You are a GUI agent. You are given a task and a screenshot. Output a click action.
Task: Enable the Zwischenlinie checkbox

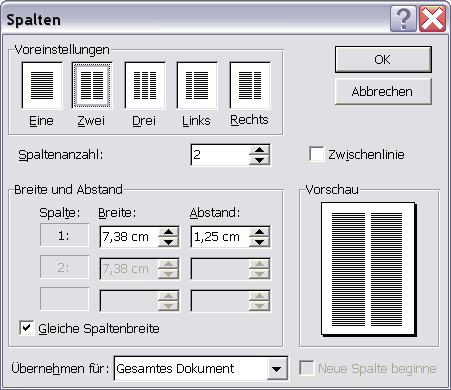click(x=316, y=154)
